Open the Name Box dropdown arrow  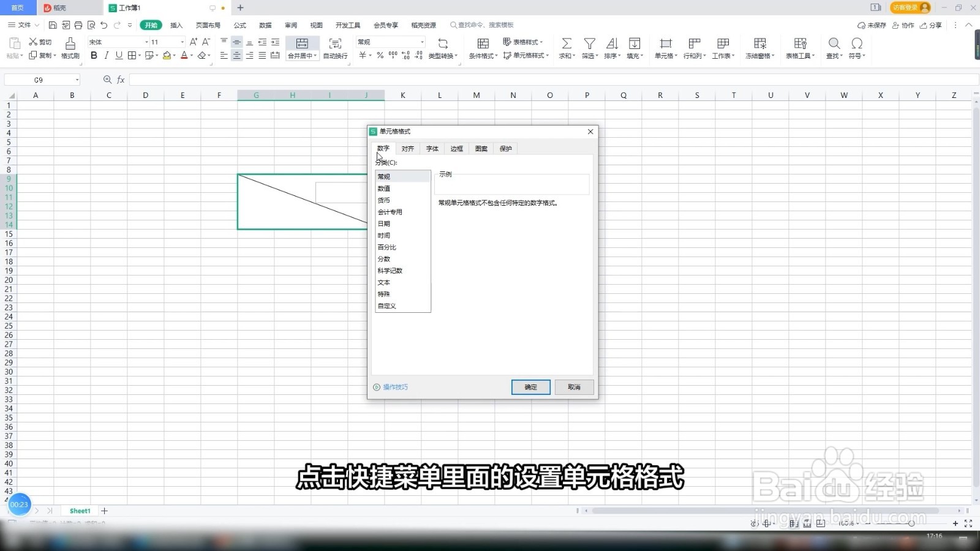(x=77, y=80)
